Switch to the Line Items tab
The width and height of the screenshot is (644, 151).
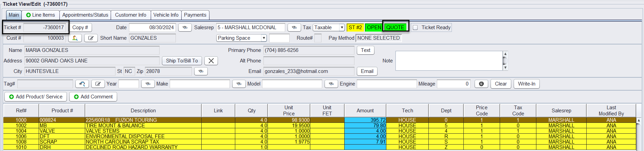coord(40,15)
